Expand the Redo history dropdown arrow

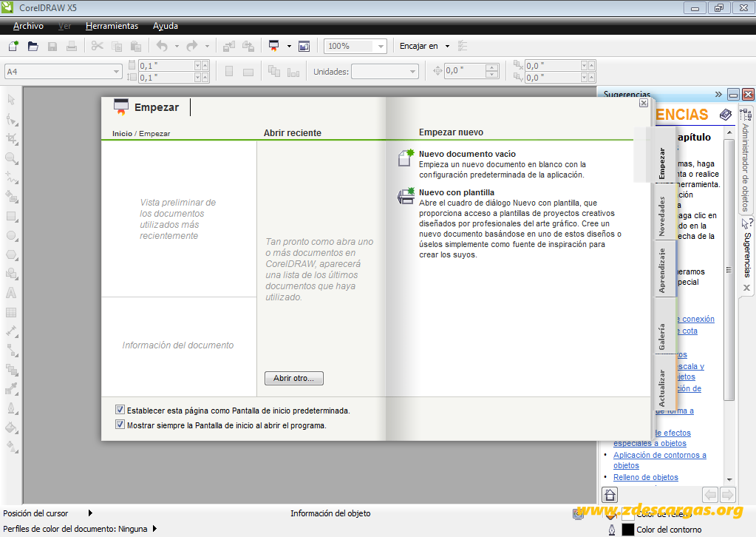tap(208, 47)
